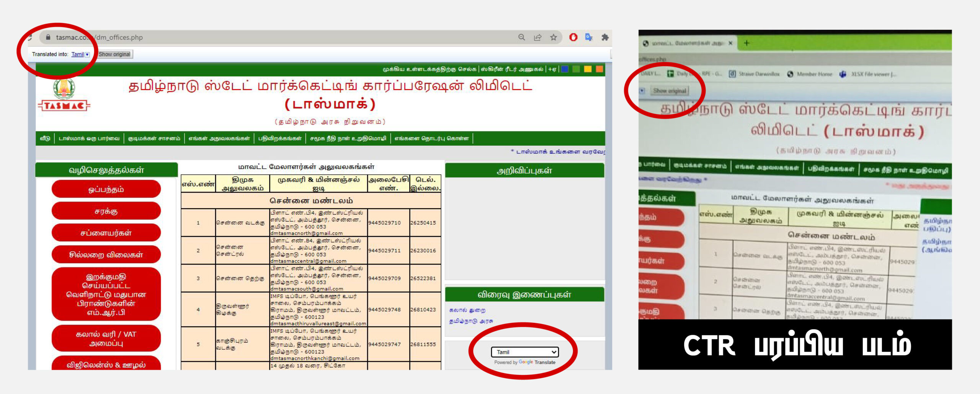The height and width of the screenshot is (394, 980).
Task: Click the share page icon in address bar
Action: pos(537,37)
